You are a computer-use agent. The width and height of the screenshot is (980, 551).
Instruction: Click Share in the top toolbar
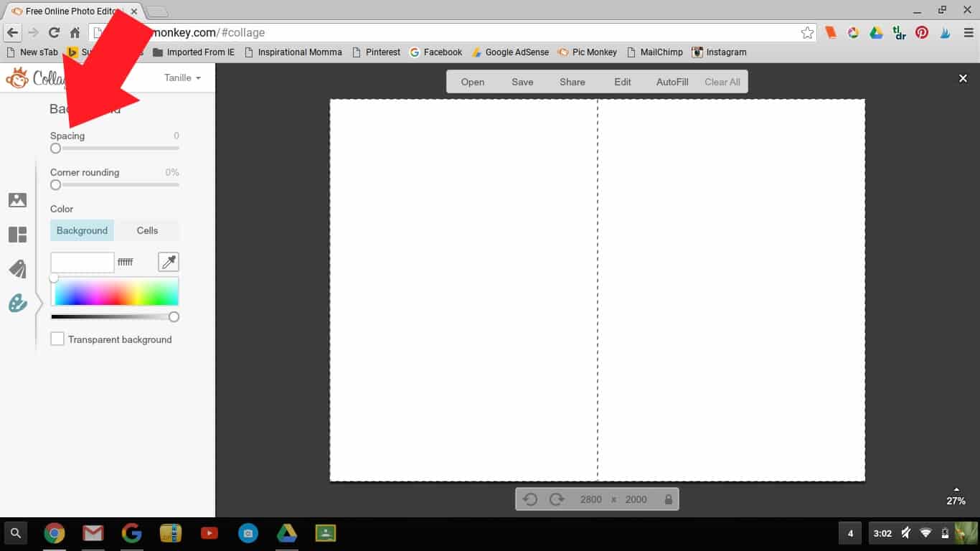(572, 82)
